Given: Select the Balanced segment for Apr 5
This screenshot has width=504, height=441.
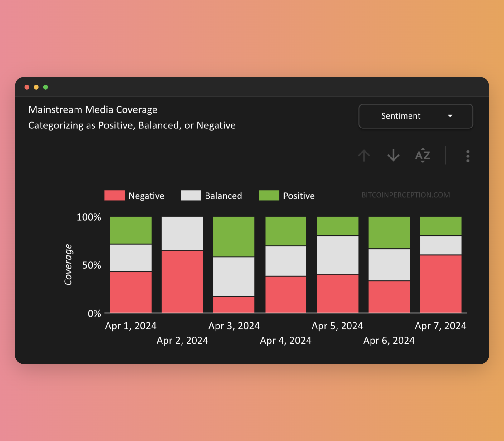Looking at the screenshot, I should [x=337, y=255].
